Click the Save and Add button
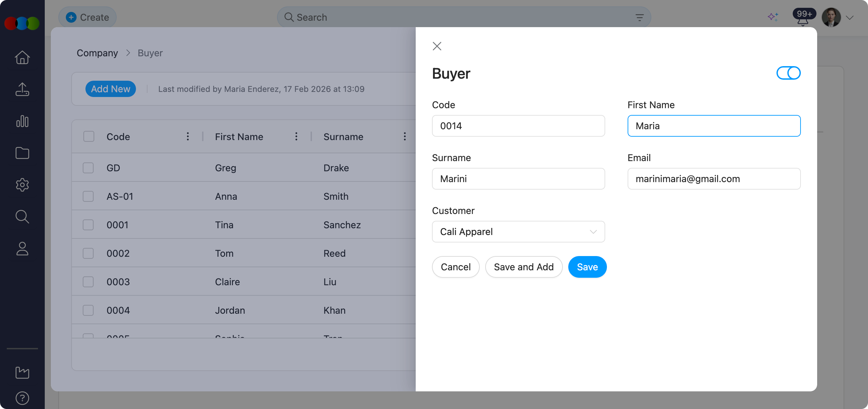The height and width of the screenshot is (409, 868). (524, 267)
